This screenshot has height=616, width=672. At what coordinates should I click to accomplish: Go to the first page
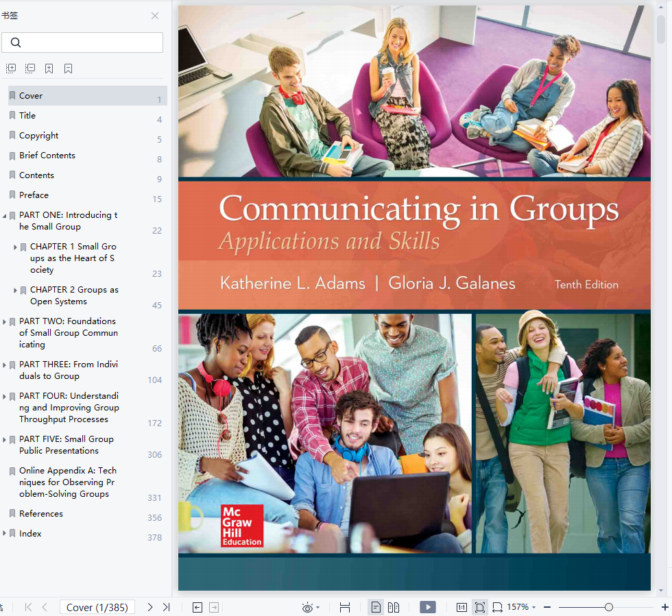coord(28,607)
